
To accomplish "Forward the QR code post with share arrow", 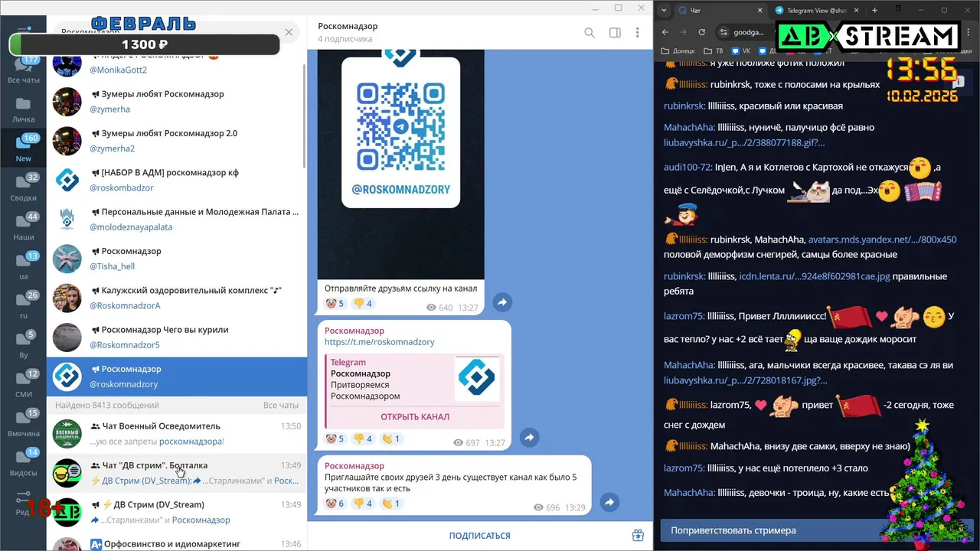I will pos(502,303).
